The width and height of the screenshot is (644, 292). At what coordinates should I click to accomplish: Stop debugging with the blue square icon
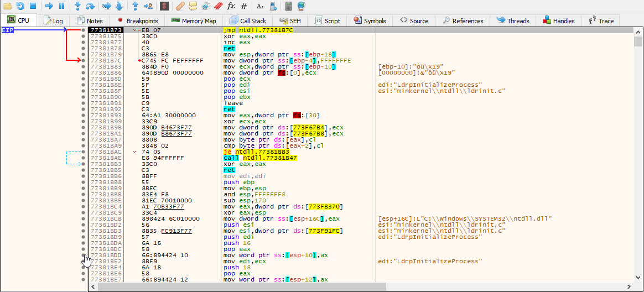point(33,6)
